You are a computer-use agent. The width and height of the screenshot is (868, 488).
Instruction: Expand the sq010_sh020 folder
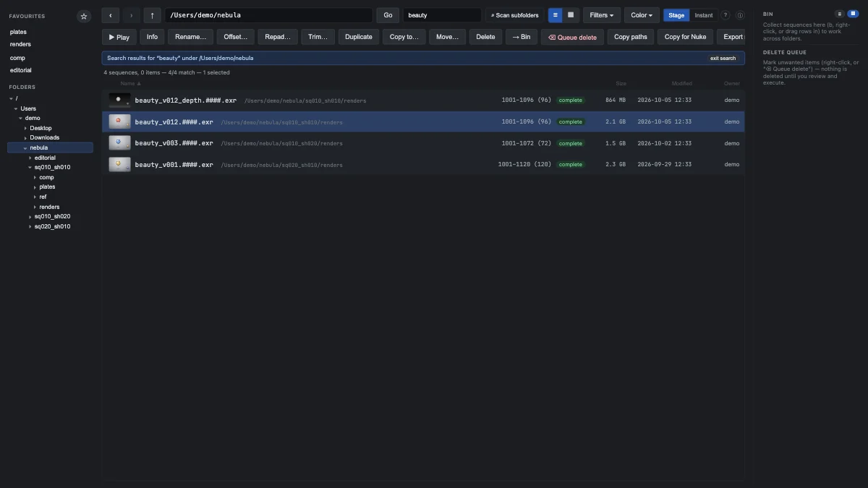[x=30, y=217]
